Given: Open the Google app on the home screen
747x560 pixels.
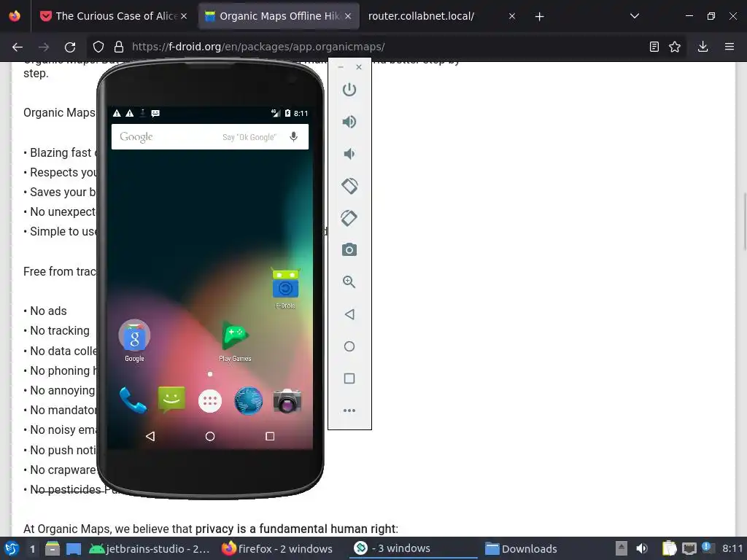Looking at the screenshot, I should (134, 341).
